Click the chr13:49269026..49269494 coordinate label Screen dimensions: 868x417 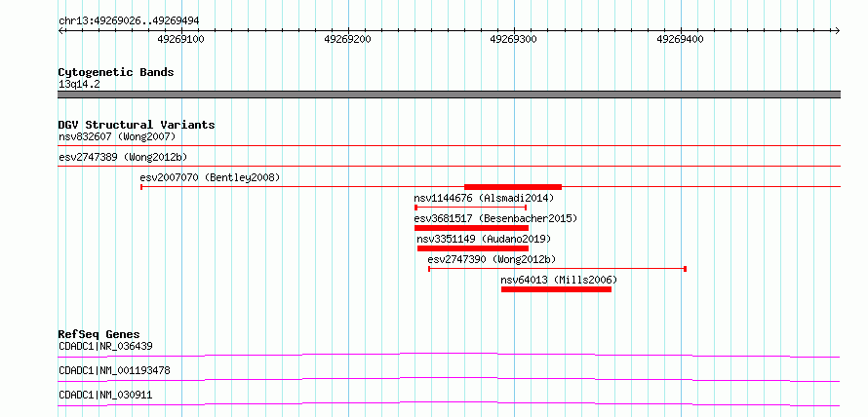[x=129, y=20]
